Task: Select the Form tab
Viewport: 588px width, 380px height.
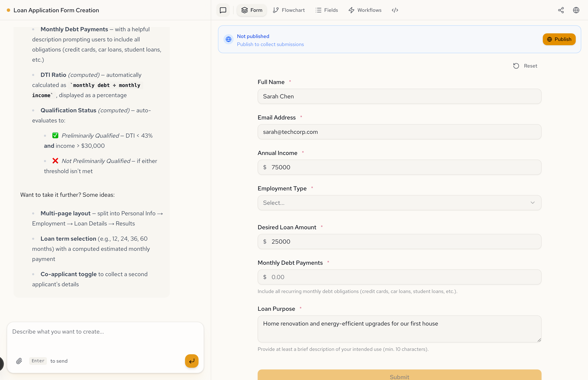Action: tap(252, 10)
